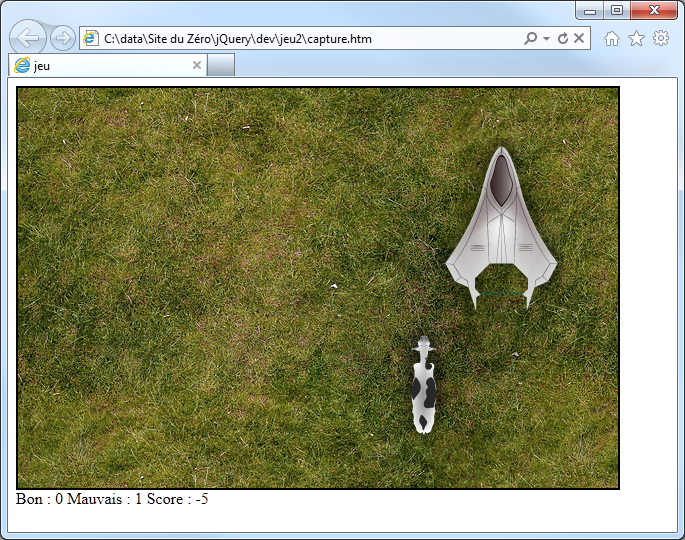Maximize the Internet Explorer window

tap(617, 10)
